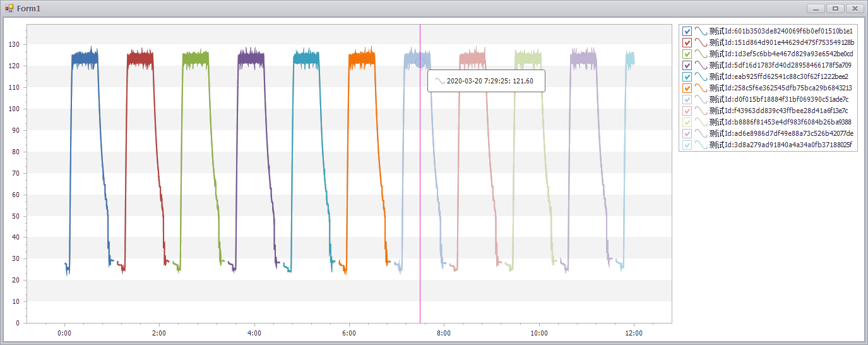Click the Form1 title bar app icon
868x345 pixels.
pyautogui.click(x=9, y=8)
